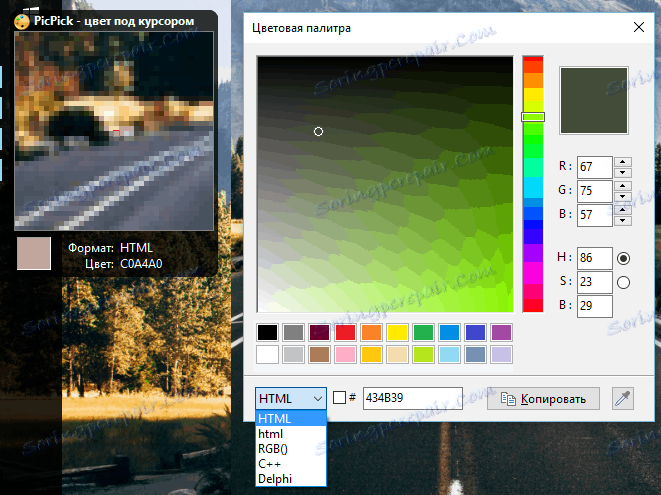Click the hue slider handle
This screenshot has height=495, width=661.
[533, 117]
